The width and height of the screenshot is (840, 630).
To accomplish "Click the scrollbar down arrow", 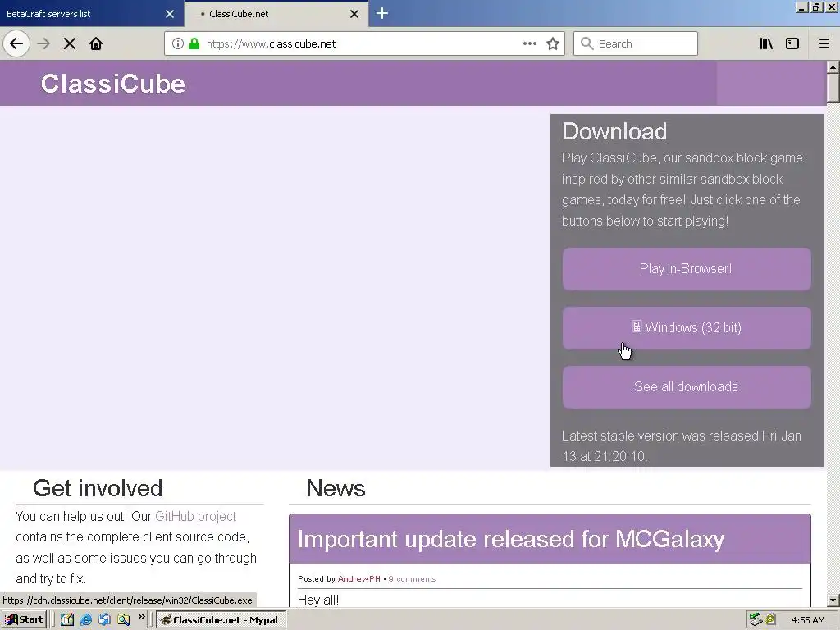I will tap(833, 600).
